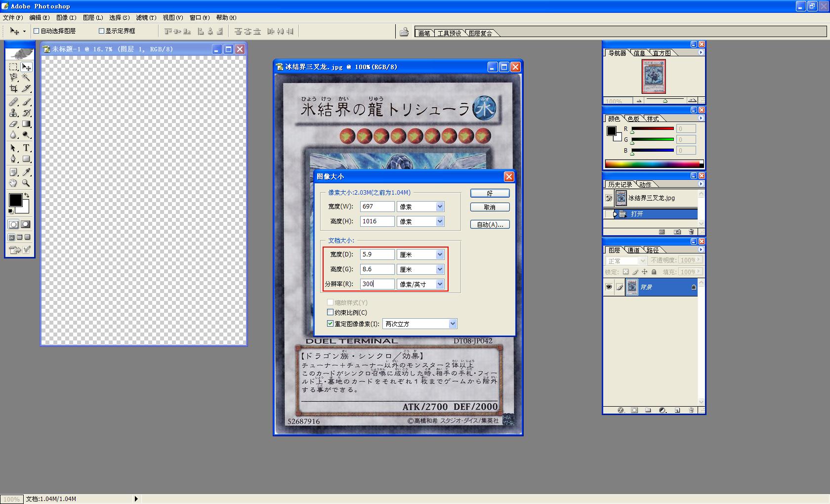
Task: Select the Notes tool
Action: pyautogui.click(x=14, y=172)
